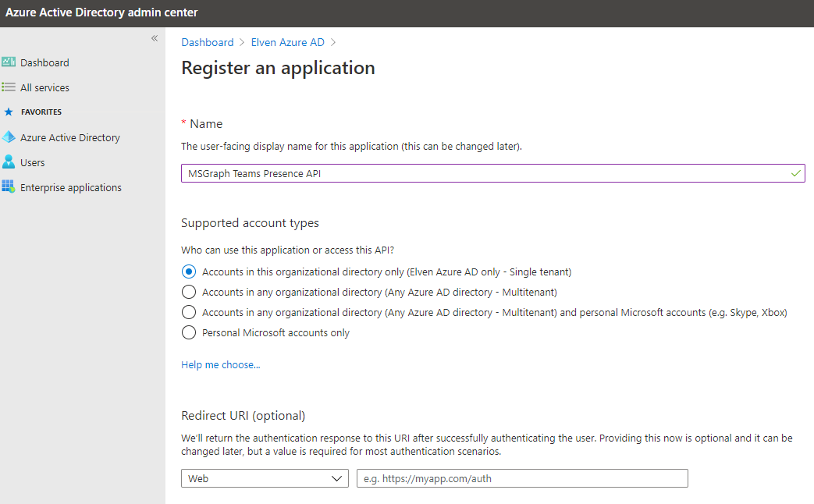Click the Elven Azure AD breadcrumb link
This screenshot has height=504, width=814.
(288, 43)
